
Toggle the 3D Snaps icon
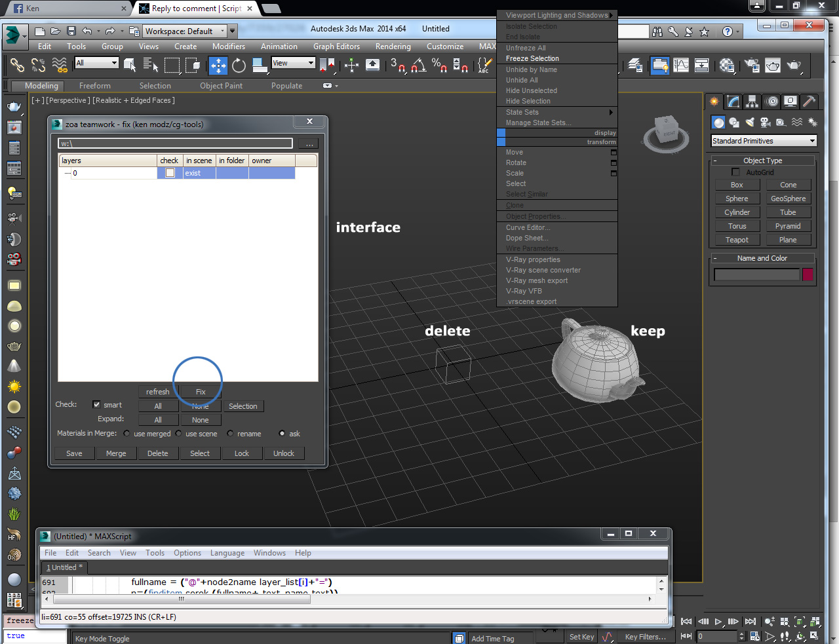tap(398, 65)
